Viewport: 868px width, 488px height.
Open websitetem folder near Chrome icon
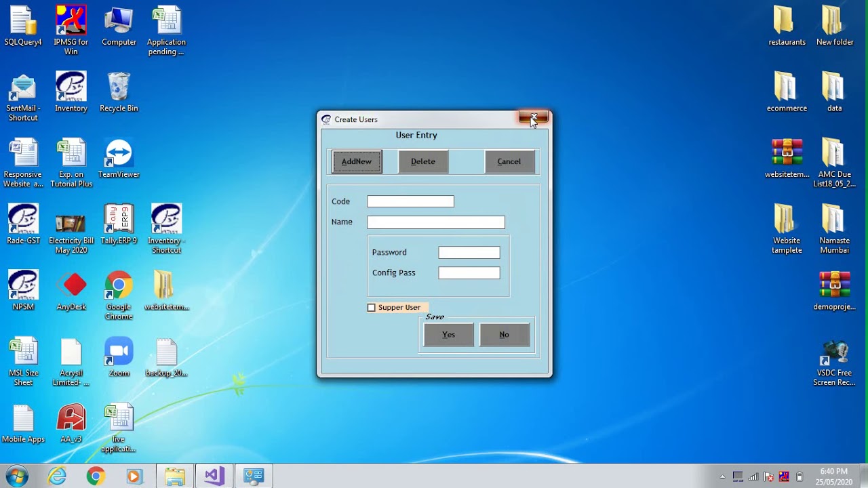pyautogui.click(x=166, y=290)
